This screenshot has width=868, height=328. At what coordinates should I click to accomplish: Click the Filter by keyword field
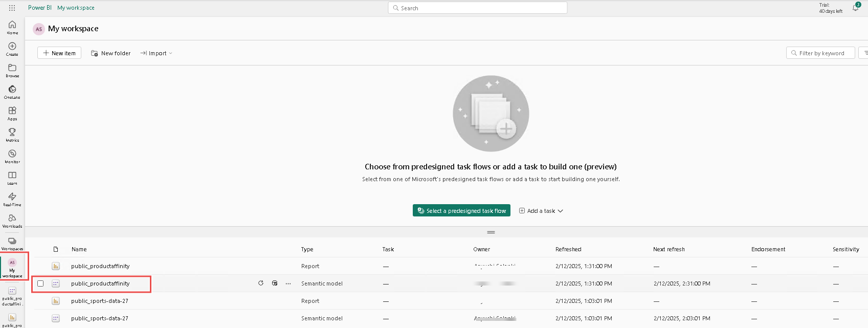coord(820,53)
